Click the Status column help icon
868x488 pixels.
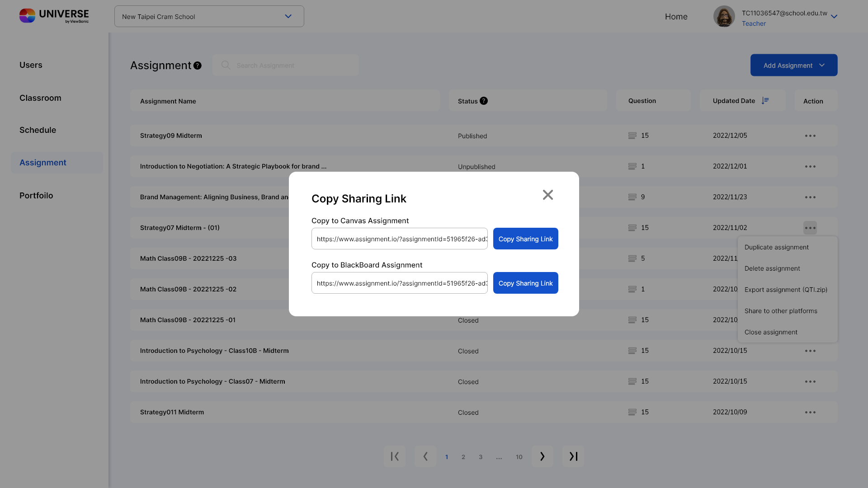(x=484, y=101)
